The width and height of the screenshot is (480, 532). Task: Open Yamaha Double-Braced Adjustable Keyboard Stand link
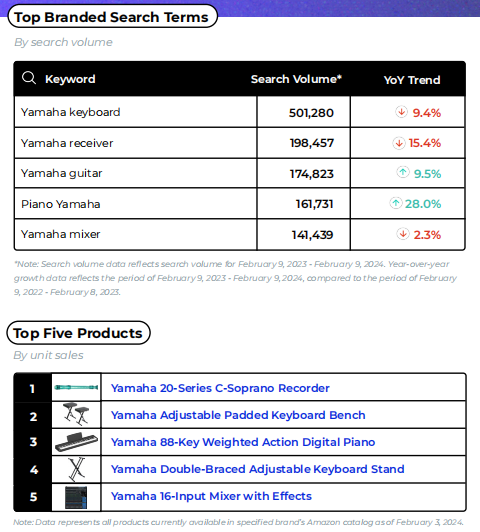257,469
